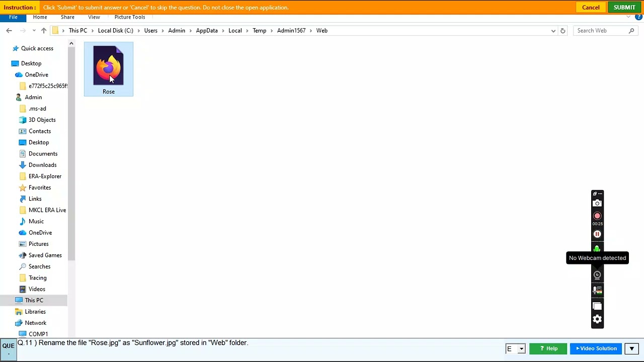This screenshot has height=362, width=644.
Task: Open Libraries in navigation pane
Action: point(35,312)
